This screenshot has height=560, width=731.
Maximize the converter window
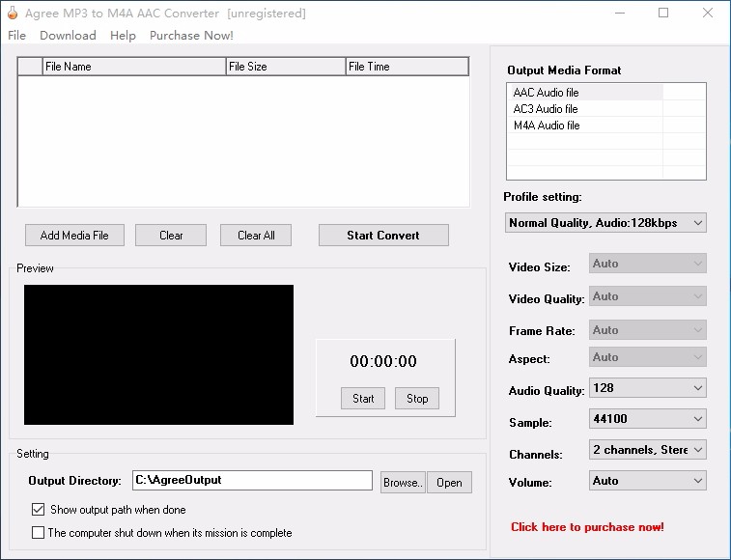click(x=663, y=14)
